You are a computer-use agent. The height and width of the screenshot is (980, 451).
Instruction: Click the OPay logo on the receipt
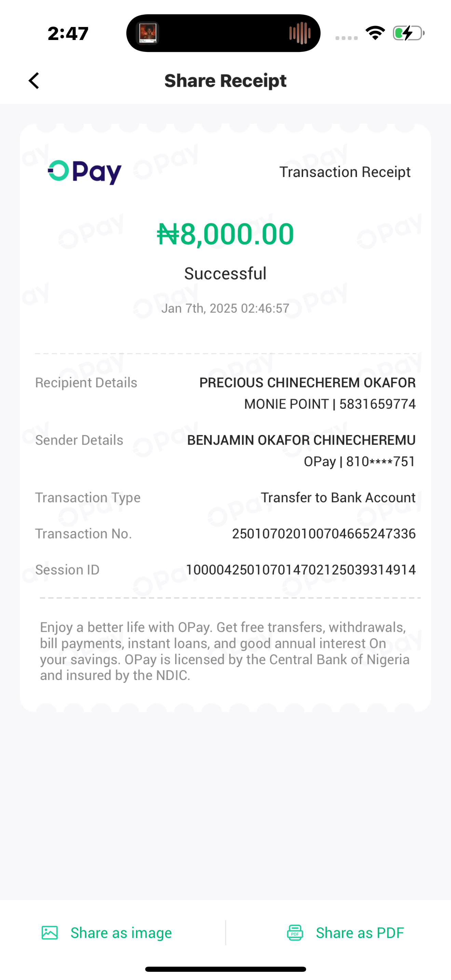click(x=84, y=172)
